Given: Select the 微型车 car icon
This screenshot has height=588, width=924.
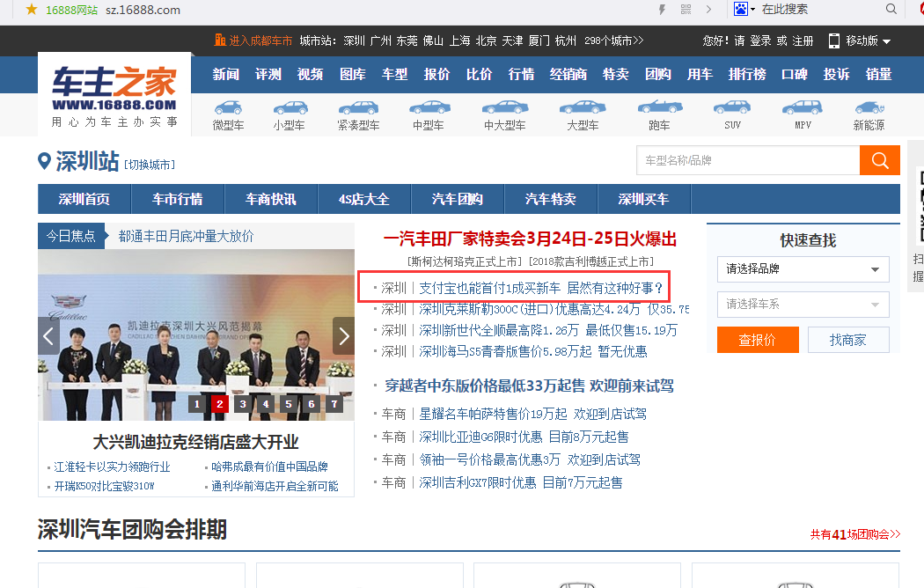Looking at the screenshot, I should [x=228, y=107].
